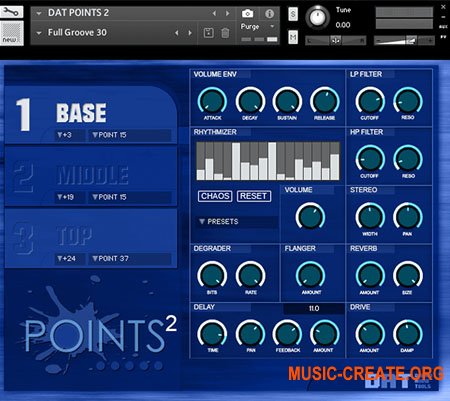Click the Flanger AMOUNT knob
Screen dimensions: 450x401
pos(310,276)
